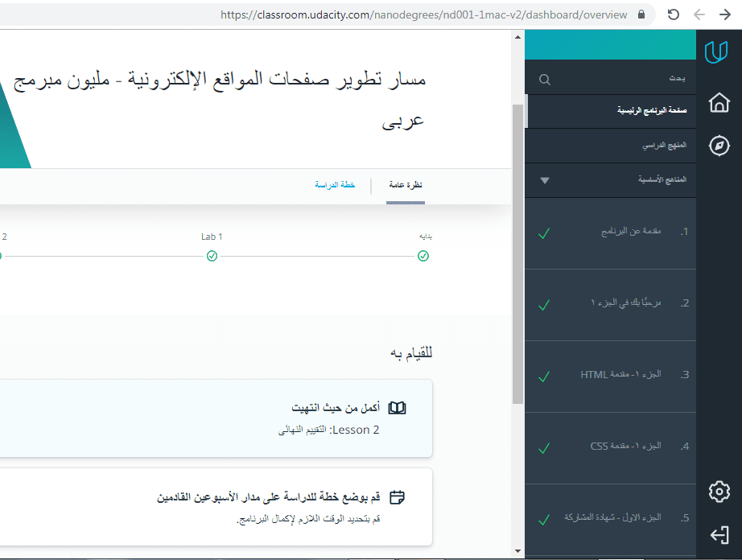Screen dimensions: 742x560
Task: Click the بداية label on timeline
Action: point(426,237)
